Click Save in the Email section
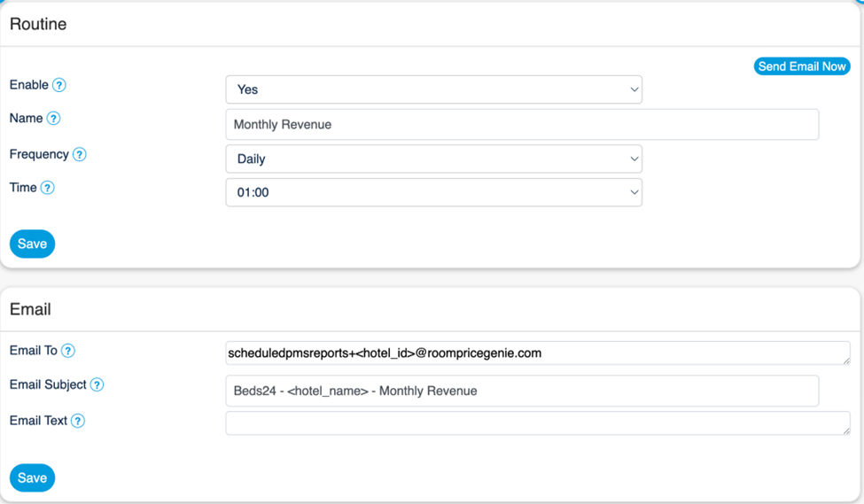864x504 pixels. pos(32,477)
